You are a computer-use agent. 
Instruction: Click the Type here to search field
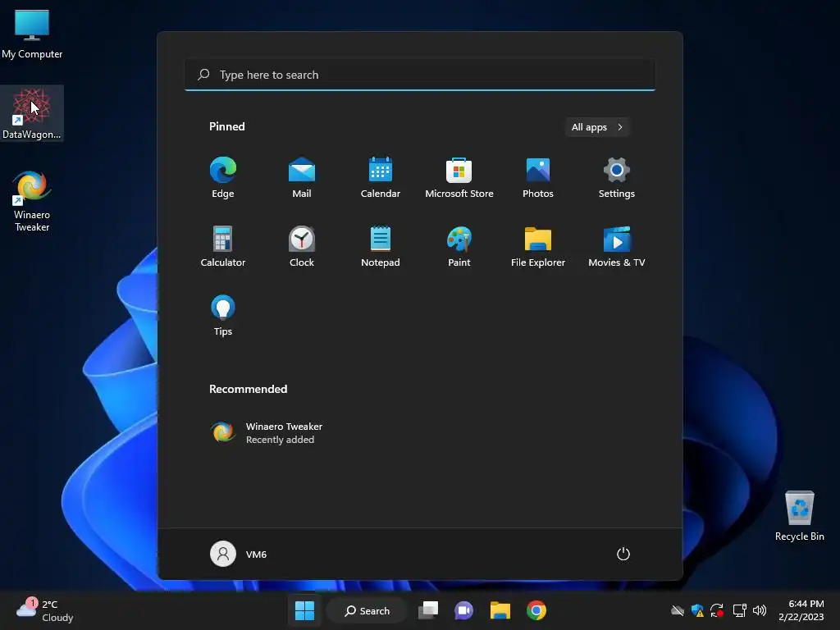[x=420, y=75]
